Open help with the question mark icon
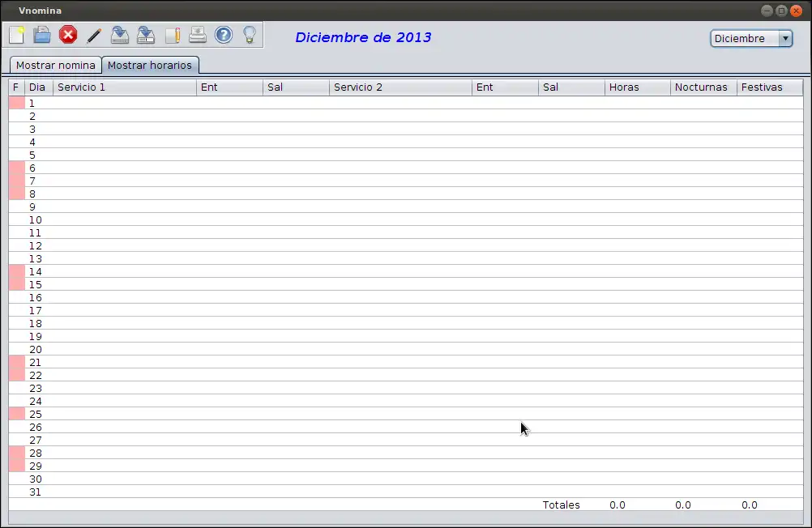This screenshot has width=812, height=528. click(224, 35)
